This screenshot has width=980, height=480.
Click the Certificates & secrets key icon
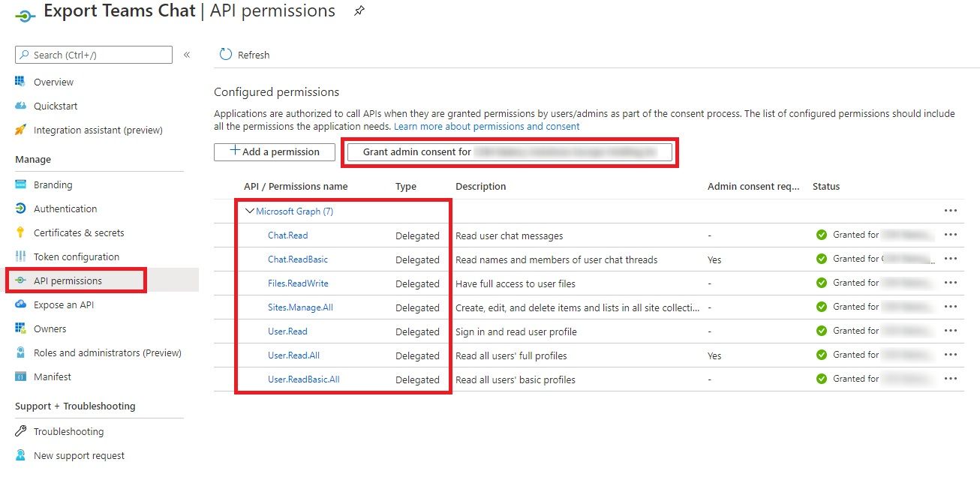[x=20, y=232]
